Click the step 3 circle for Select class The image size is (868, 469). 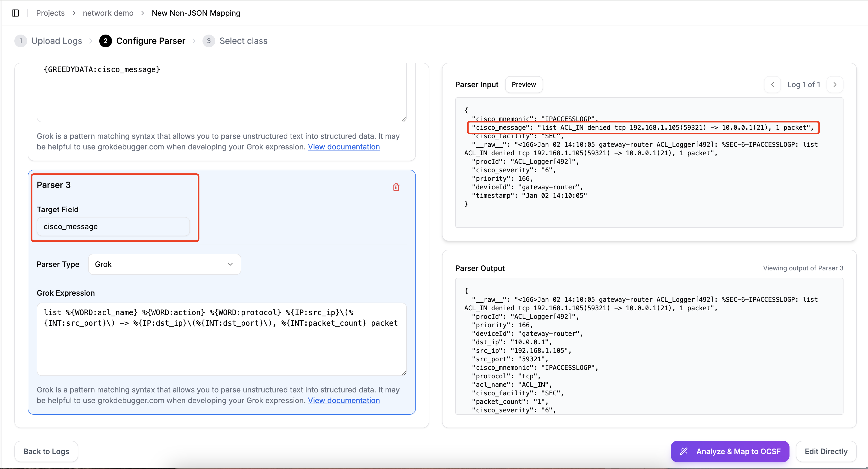coord(209,41)
